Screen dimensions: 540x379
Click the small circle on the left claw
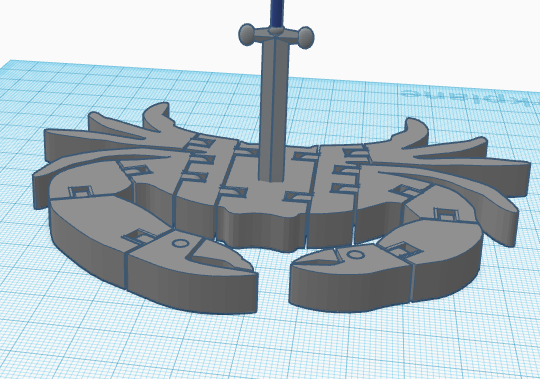(x=180, y=243)
